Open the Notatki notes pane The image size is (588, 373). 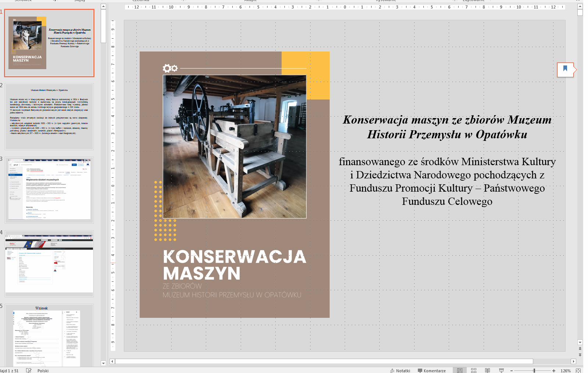coord(400,370)
